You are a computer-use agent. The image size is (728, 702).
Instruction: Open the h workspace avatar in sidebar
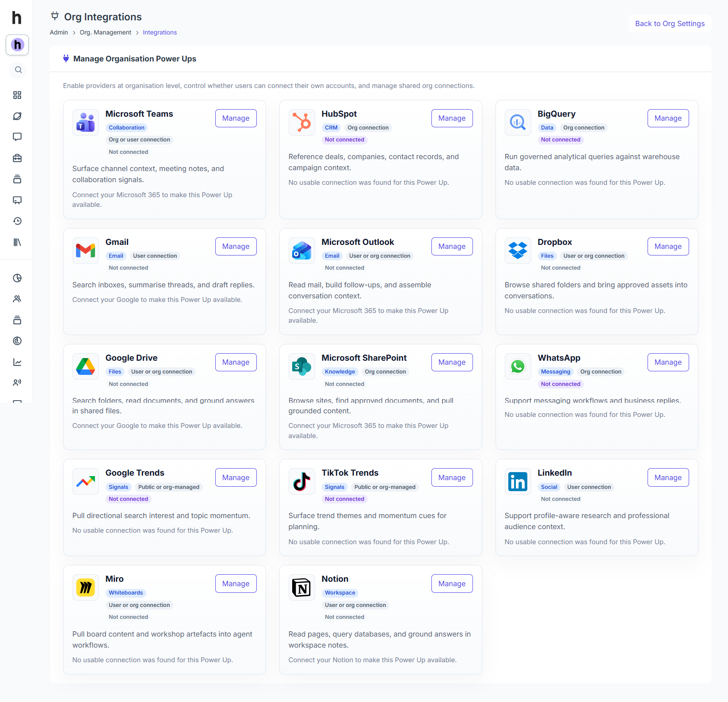click(17, 45)
